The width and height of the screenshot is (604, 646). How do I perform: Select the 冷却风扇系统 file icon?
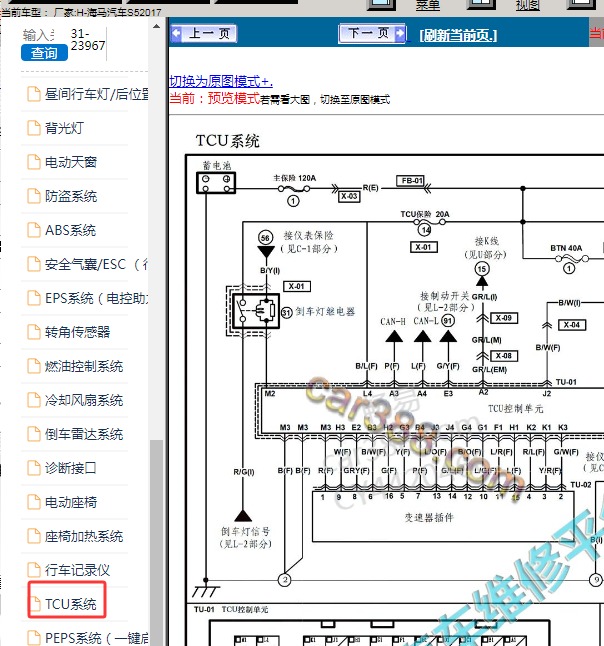[x=34, y=400]
